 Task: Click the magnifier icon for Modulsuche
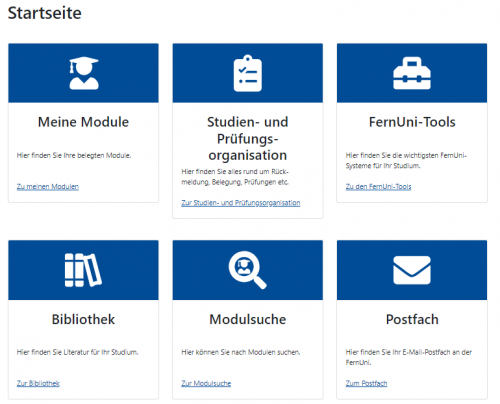tap(248, 270)
